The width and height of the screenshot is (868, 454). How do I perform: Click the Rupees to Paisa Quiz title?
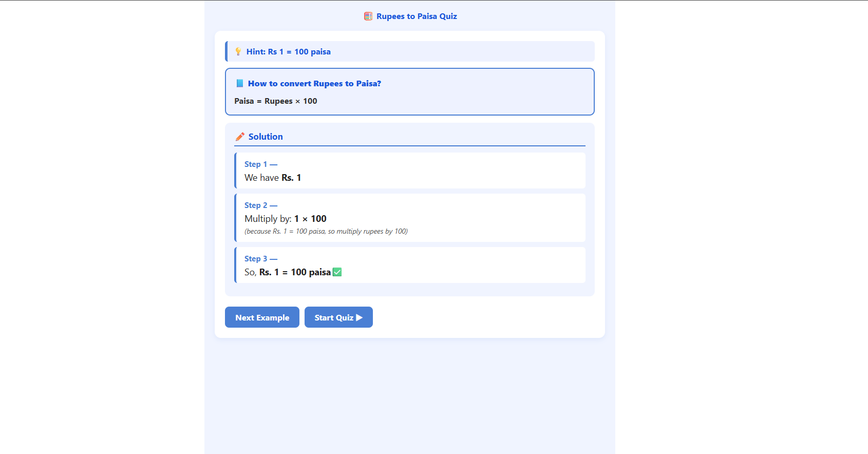[417, 16]
